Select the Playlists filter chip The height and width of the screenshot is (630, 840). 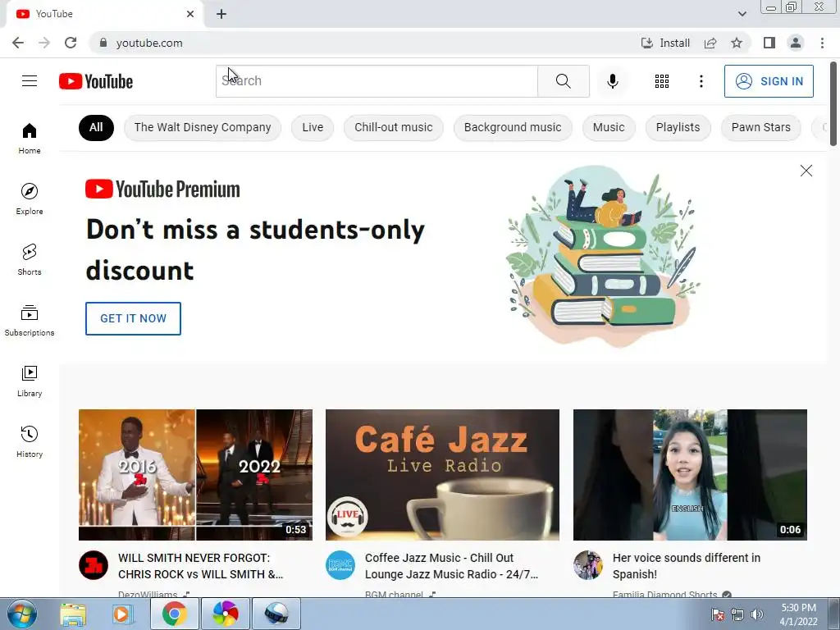point(678,127)
